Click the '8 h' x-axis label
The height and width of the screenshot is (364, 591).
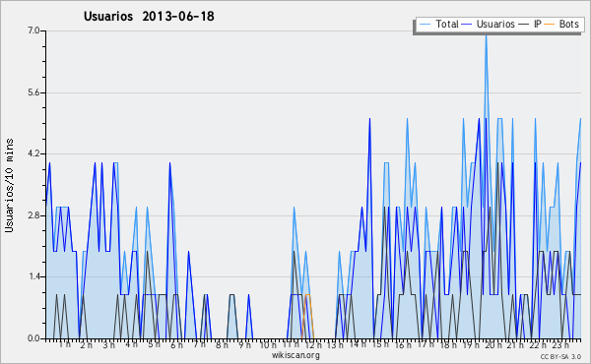[222, 344]
